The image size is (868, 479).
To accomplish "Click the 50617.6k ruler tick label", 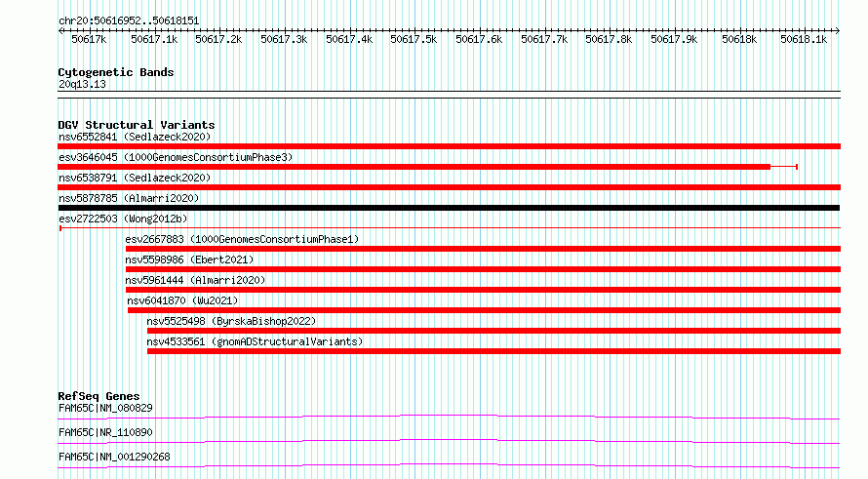I will 479,40.
